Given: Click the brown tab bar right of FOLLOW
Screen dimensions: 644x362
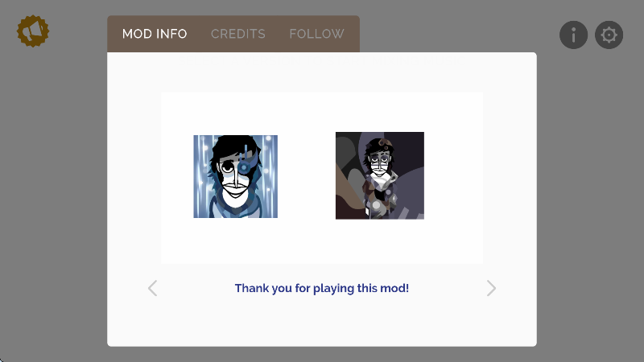Looking at the screenshot, I should coord(353,34).
